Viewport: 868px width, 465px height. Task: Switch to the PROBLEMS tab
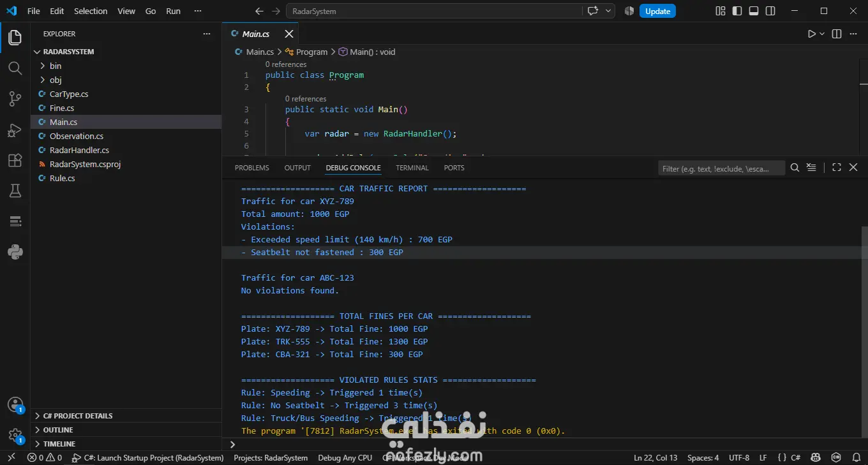tap(252, 168)
